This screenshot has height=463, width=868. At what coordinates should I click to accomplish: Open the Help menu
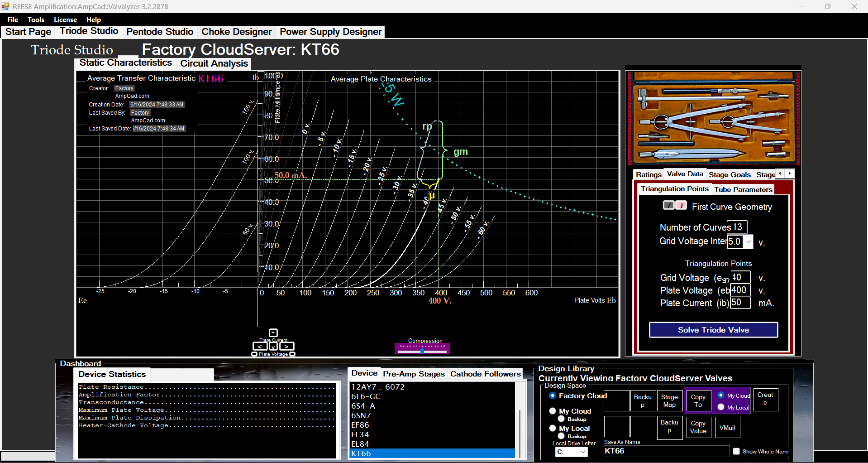point(94,20)
